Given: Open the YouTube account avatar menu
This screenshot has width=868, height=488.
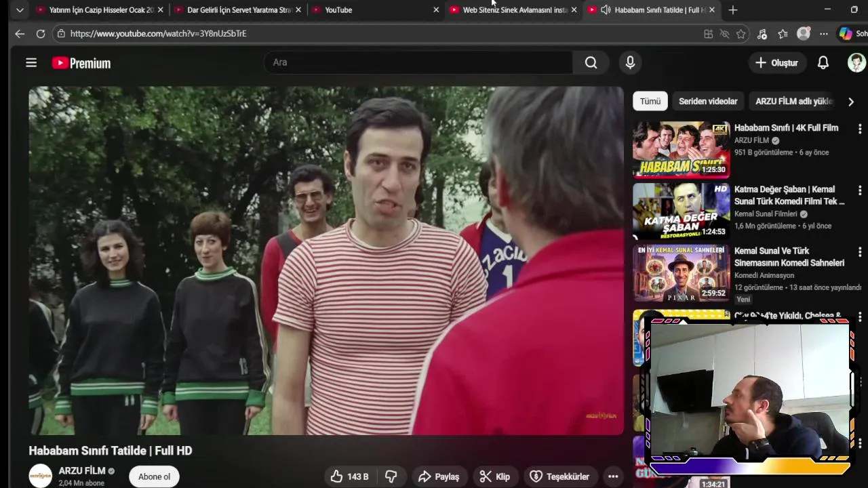Looking at the screenshot, I should [856, 62].
